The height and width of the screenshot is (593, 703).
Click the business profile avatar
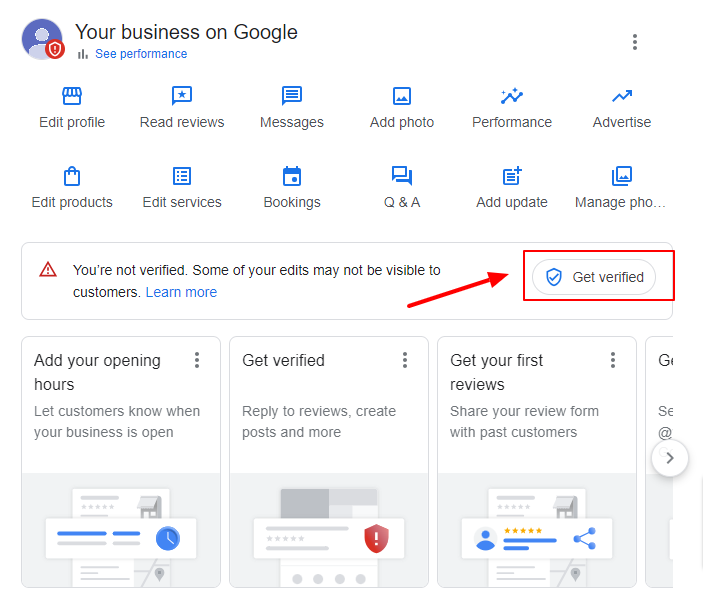43,39
